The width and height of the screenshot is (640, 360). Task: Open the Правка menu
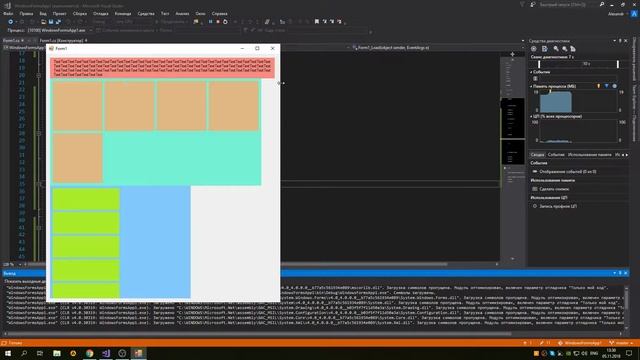26,13
